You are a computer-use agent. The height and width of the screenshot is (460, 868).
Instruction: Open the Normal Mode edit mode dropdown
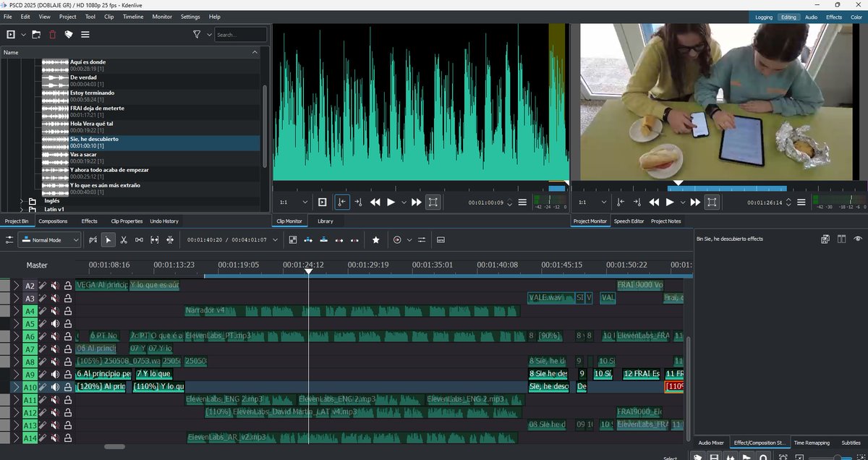coord(49,239)
